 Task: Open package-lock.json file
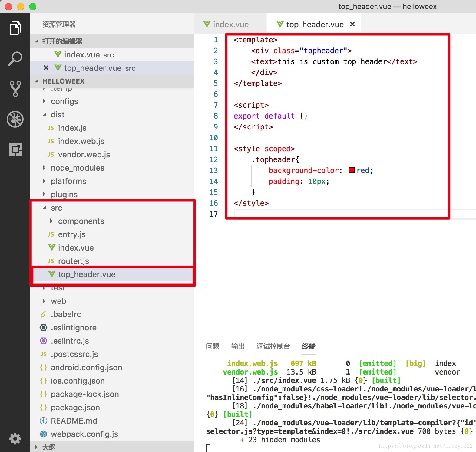click(112, 394)
